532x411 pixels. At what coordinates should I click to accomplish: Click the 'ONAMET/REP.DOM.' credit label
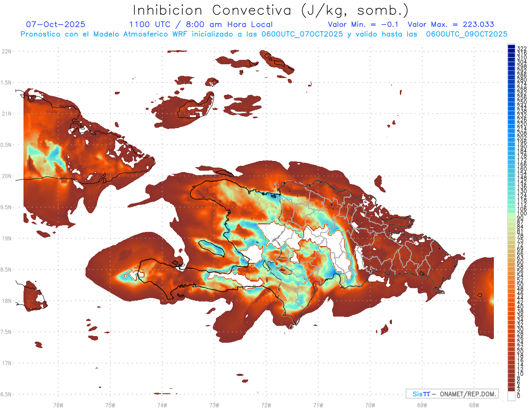468,394
